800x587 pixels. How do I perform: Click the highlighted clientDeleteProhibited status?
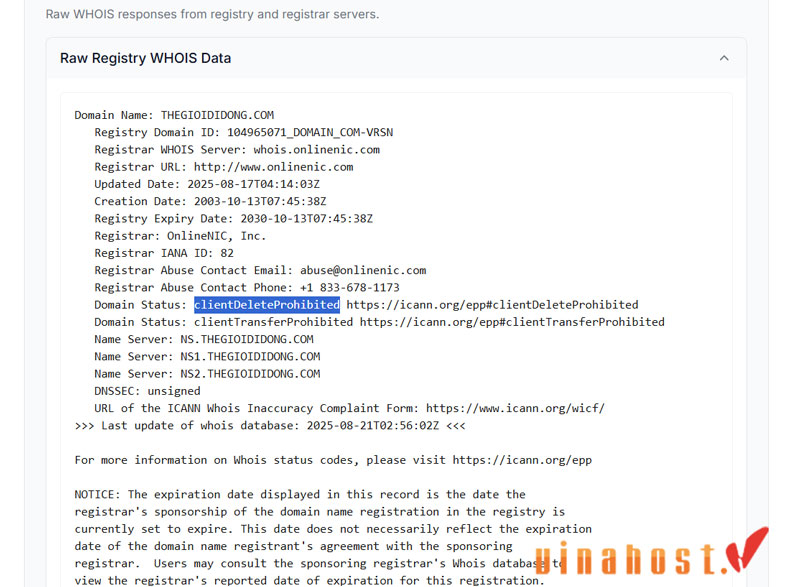coord(267,305)
